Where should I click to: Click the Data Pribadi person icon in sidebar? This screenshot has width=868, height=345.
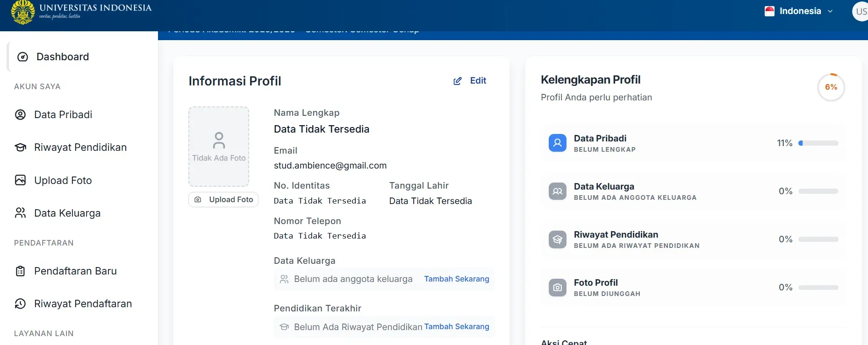pyautogui.click(x=21, y=115)
